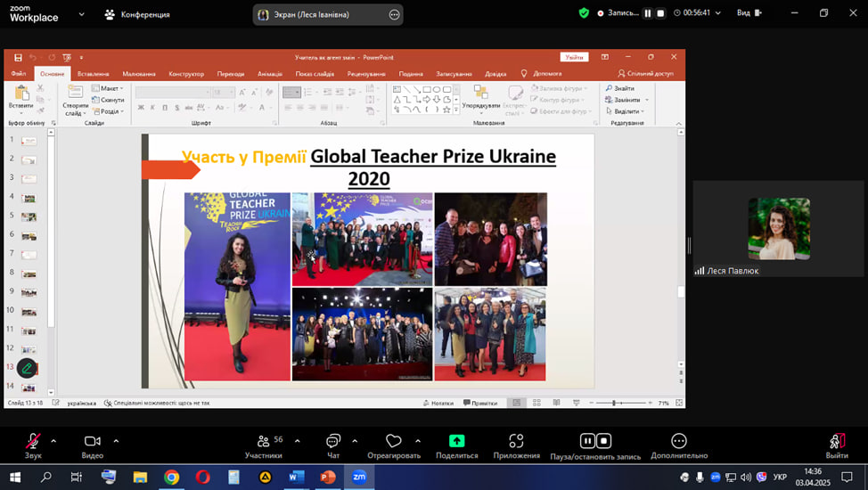Open the Участники participants panel

(x=263, y=442)
